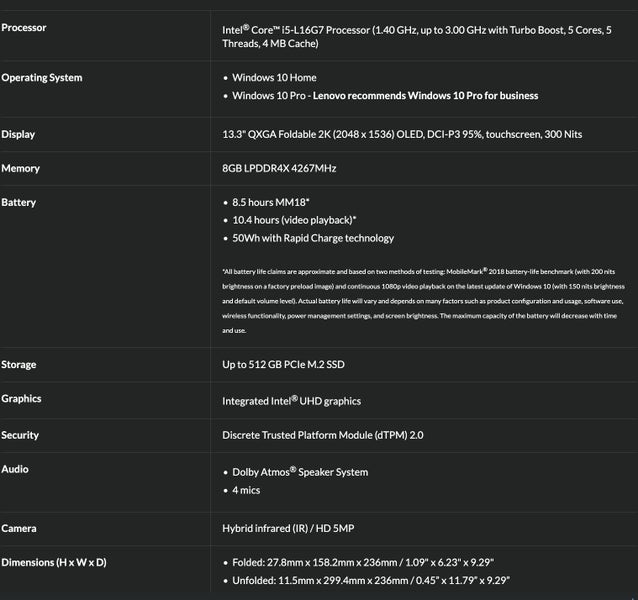Select the Windows 10 Home bullet item
The image size is (638, 600).
(275, 77)
